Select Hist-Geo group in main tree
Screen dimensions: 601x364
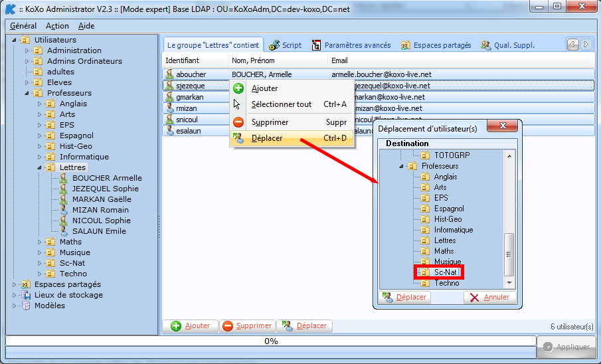(x=76, y=146)
